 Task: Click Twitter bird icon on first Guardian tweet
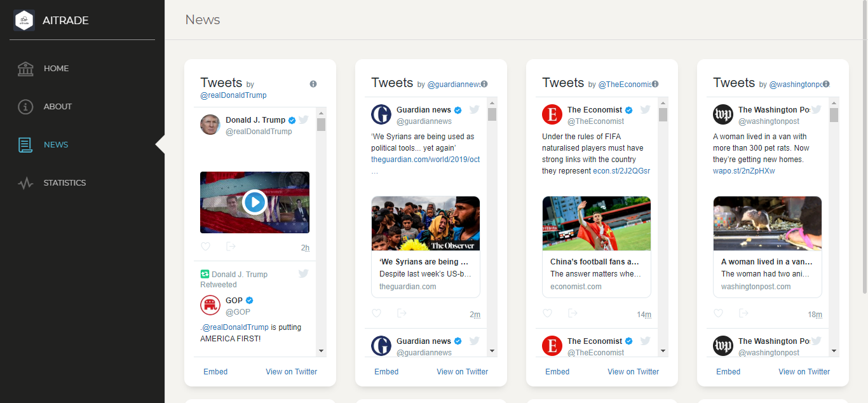click(475, 109)
